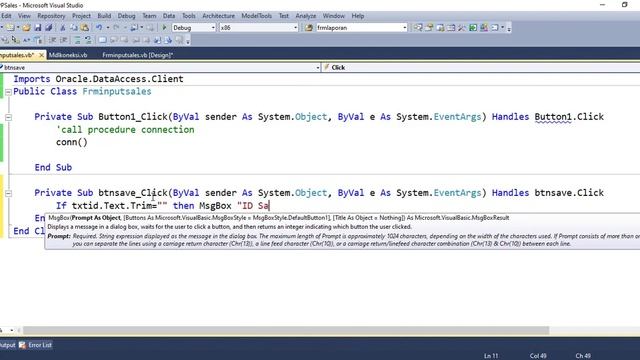Open the Project menu

[x=81, y=16]
